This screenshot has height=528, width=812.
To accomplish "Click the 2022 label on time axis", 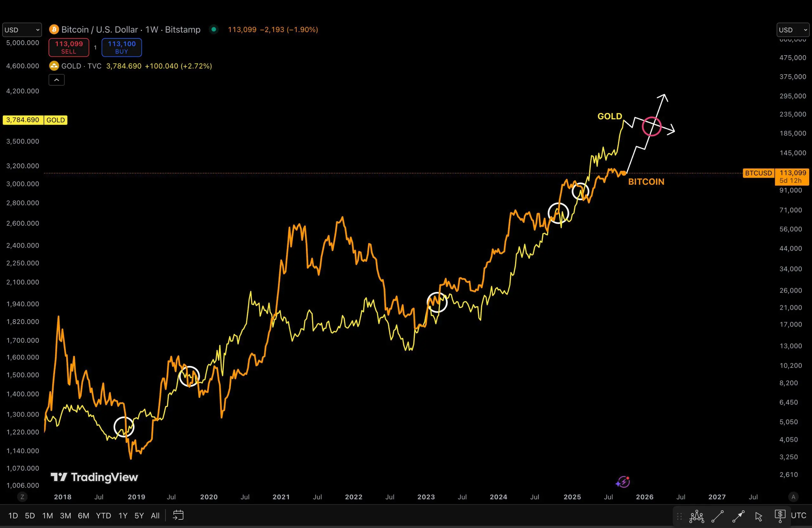I will coord(353,497).
